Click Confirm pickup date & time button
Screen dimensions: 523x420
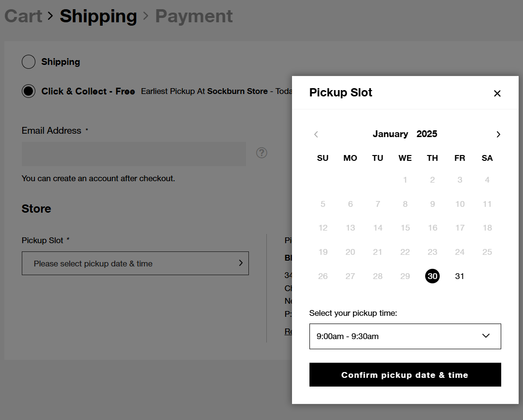tap(405, 375)
